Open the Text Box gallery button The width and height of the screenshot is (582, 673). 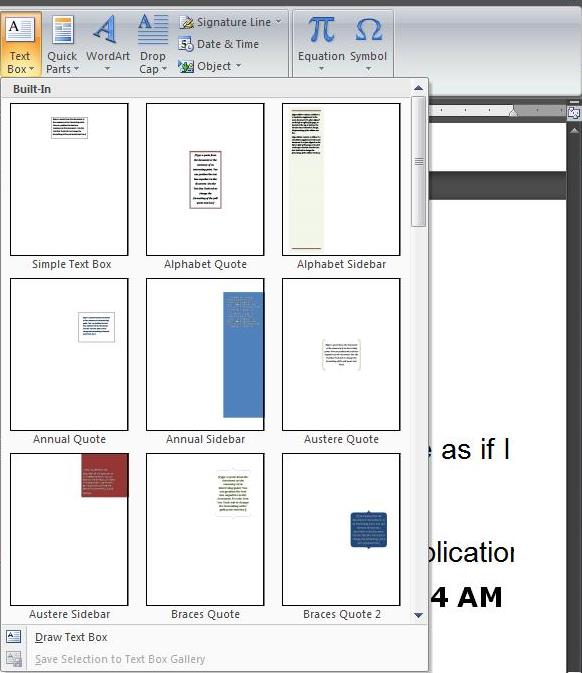point(20,44)
